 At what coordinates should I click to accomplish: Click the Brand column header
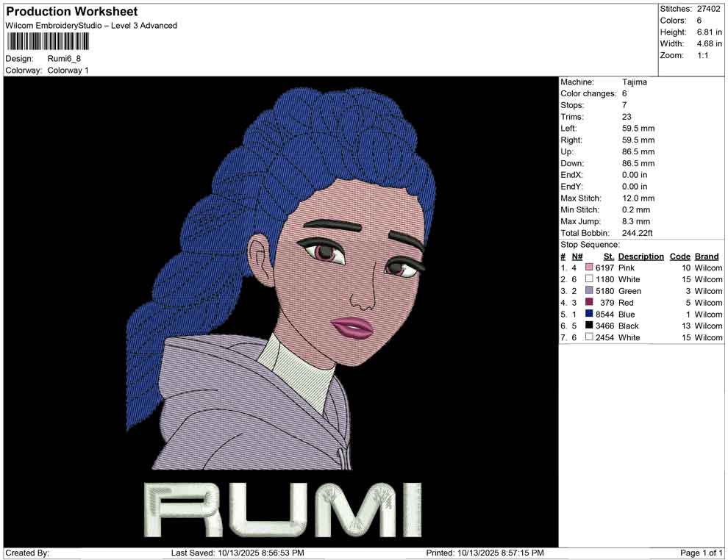707,256
